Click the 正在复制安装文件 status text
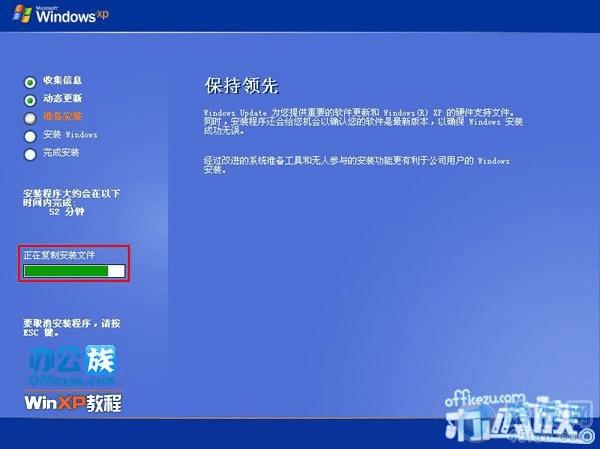The image size is (600, 449). (x=59, y=255)
